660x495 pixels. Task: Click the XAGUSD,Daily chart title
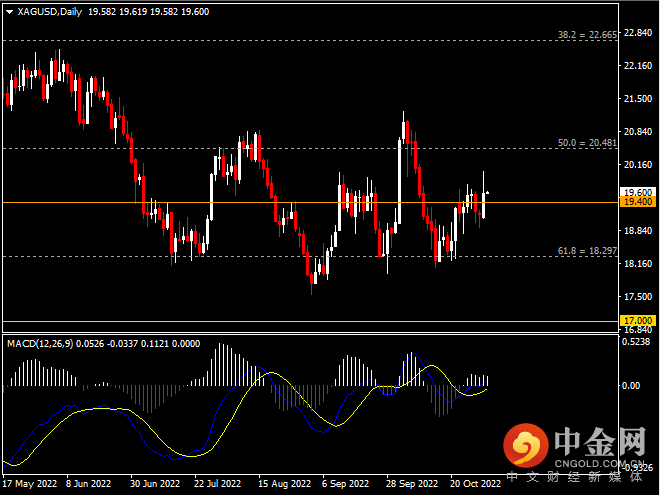[50, 12]
